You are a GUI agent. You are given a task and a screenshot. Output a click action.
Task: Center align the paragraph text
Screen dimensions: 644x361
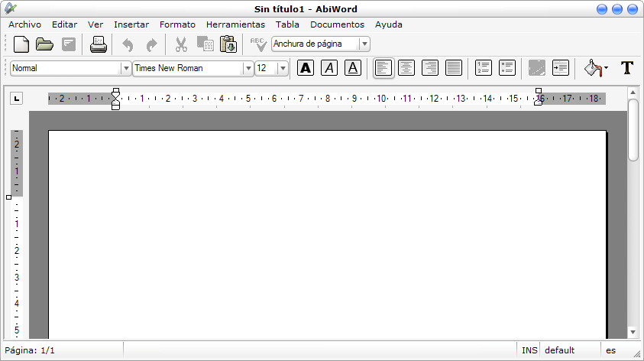click(406, 68)
